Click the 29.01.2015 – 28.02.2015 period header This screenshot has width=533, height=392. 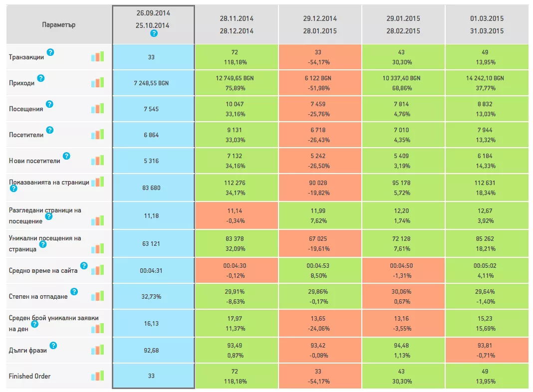pos(403,24)
